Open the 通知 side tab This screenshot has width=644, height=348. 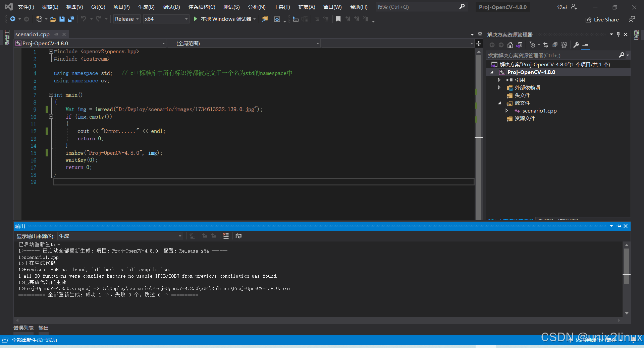(x=636, y=35)
